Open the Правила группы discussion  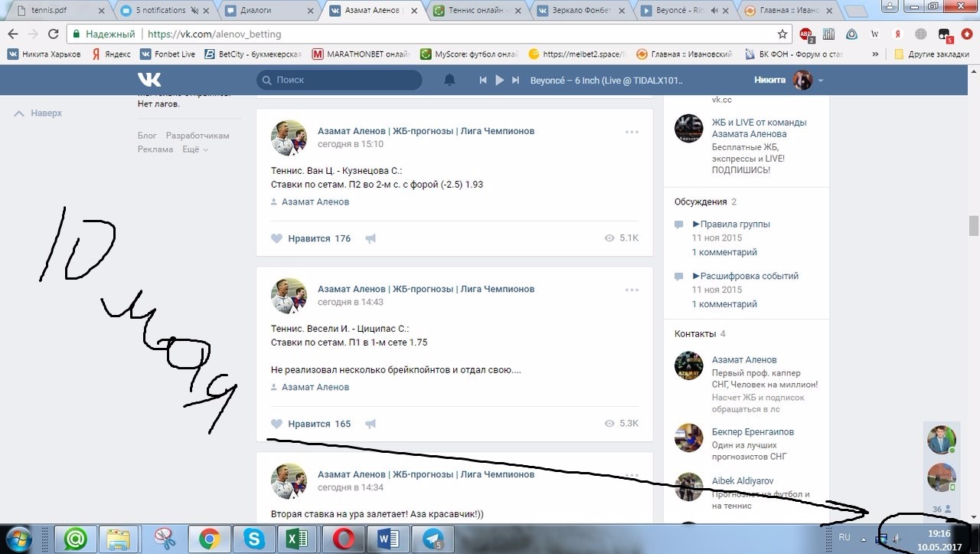(x=730, y=225)
